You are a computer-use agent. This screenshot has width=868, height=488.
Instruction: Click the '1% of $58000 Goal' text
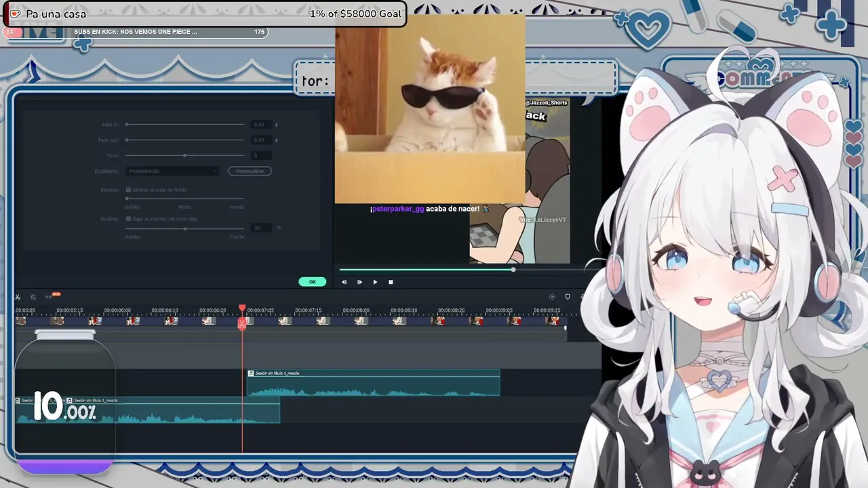[355, 14]
